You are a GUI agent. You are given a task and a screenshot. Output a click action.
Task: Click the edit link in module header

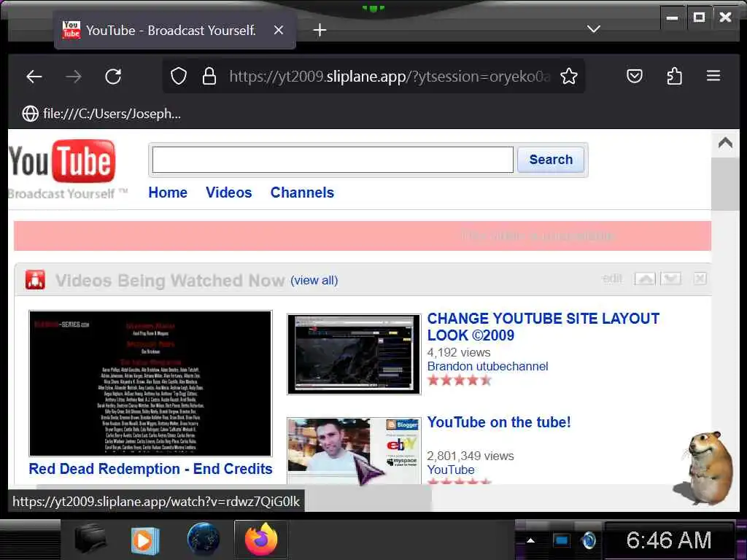pyautogui.click(x=612, y=279)
